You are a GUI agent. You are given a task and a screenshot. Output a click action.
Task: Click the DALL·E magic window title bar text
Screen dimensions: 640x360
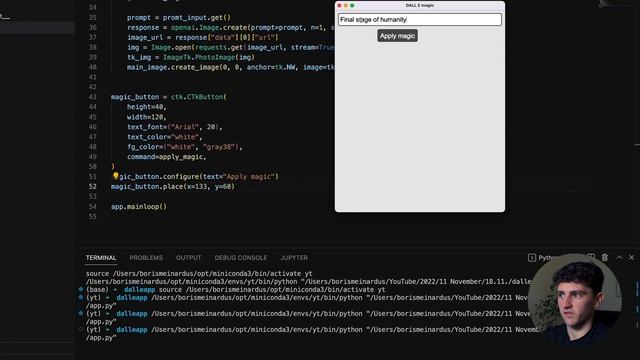point(420,5)
